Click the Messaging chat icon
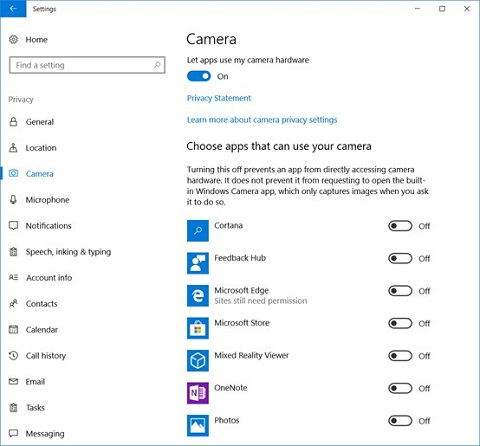The image size is (480, 446). (13, 433)
